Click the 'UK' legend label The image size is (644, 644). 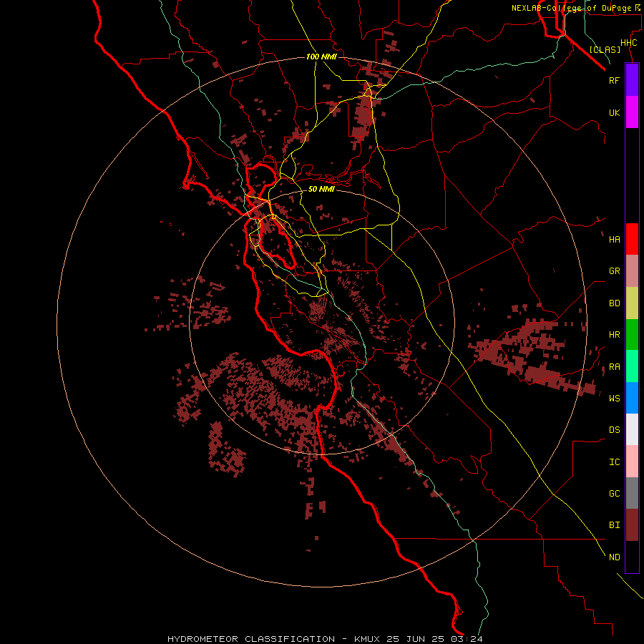coord(614,112)
